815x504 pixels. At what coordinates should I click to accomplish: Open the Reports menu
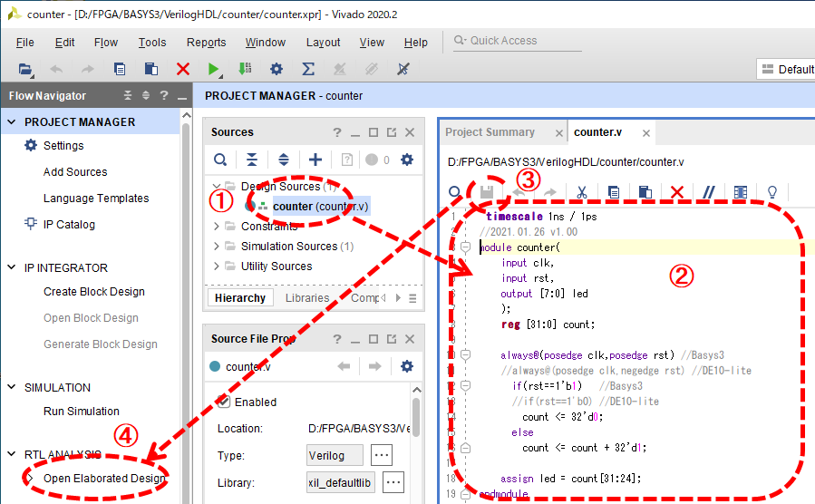[x=206, y=43]
